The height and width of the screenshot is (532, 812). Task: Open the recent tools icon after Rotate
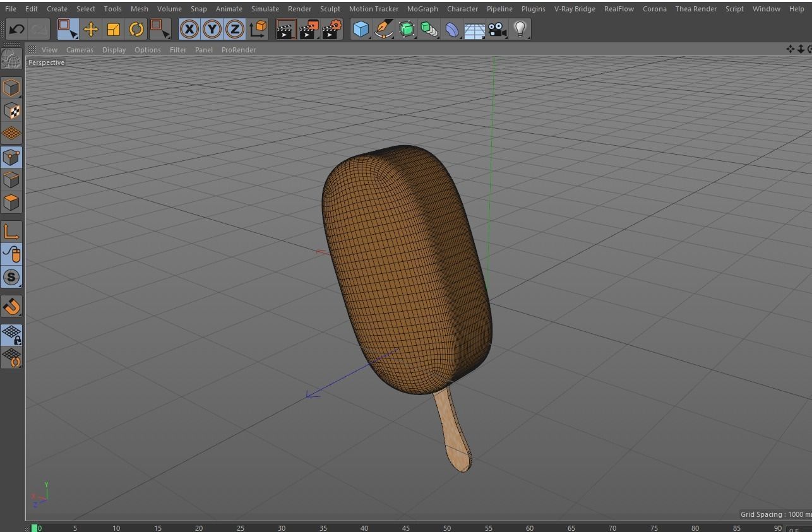160,29
